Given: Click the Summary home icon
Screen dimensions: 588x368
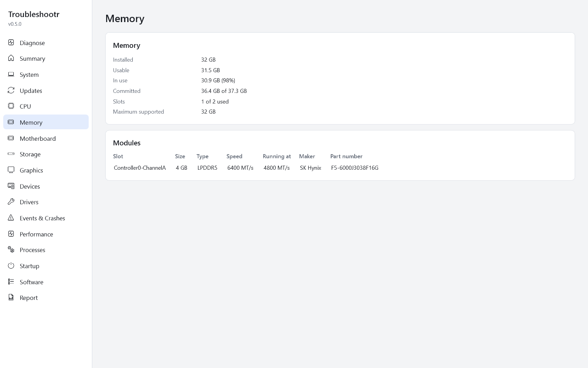Looking at the screenshot, I should point(11,58).
